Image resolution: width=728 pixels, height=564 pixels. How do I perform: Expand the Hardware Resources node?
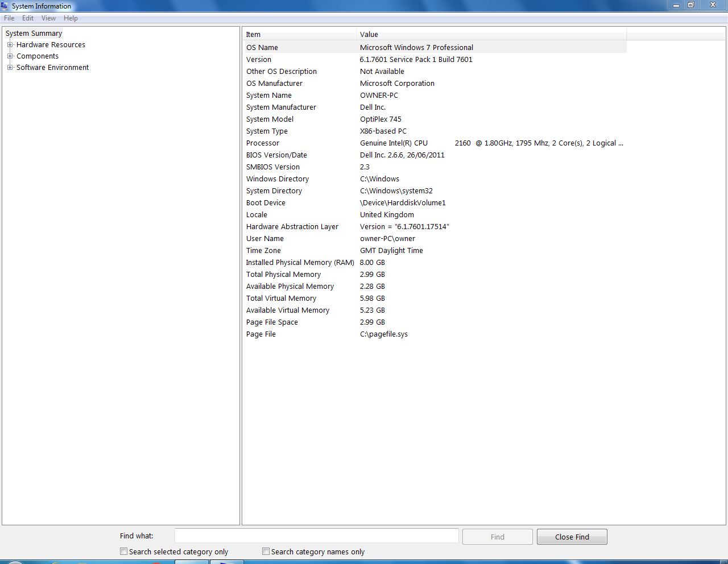click(10, 45)
